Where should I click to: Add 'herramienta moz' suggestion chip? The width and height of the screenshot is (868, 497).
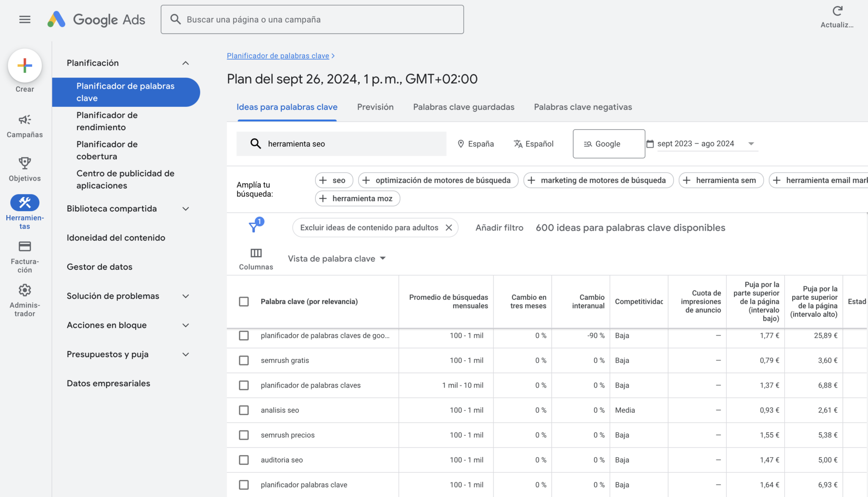click(357, 198)
